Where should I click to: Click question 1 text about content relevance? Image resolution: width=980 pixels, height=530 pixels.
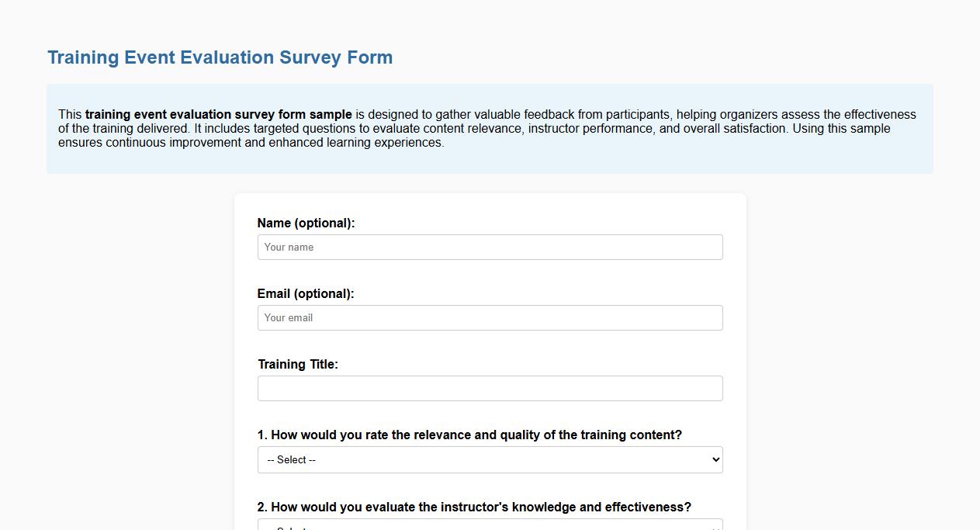point(469,435)
